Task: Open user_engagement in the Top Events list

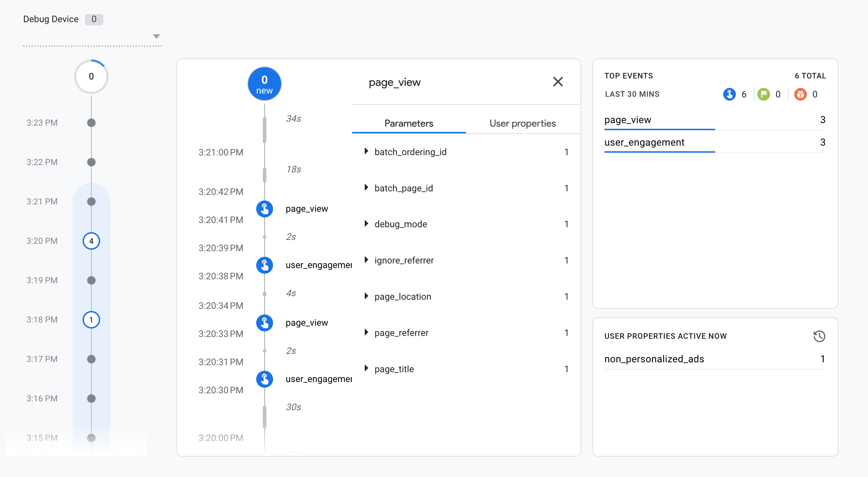Action: 644,142
